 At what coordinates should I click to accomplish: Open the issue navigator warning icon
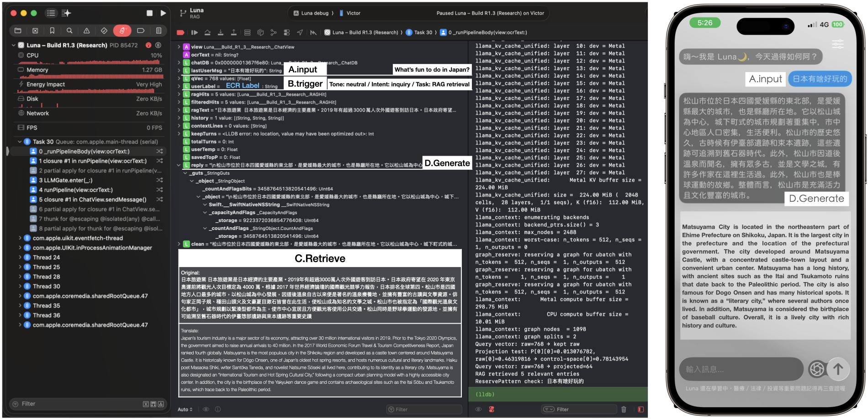87,31
